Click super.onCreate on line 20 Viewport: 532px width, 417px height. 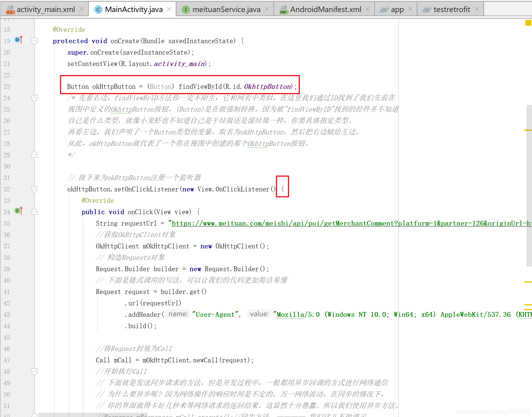(93, 52)
